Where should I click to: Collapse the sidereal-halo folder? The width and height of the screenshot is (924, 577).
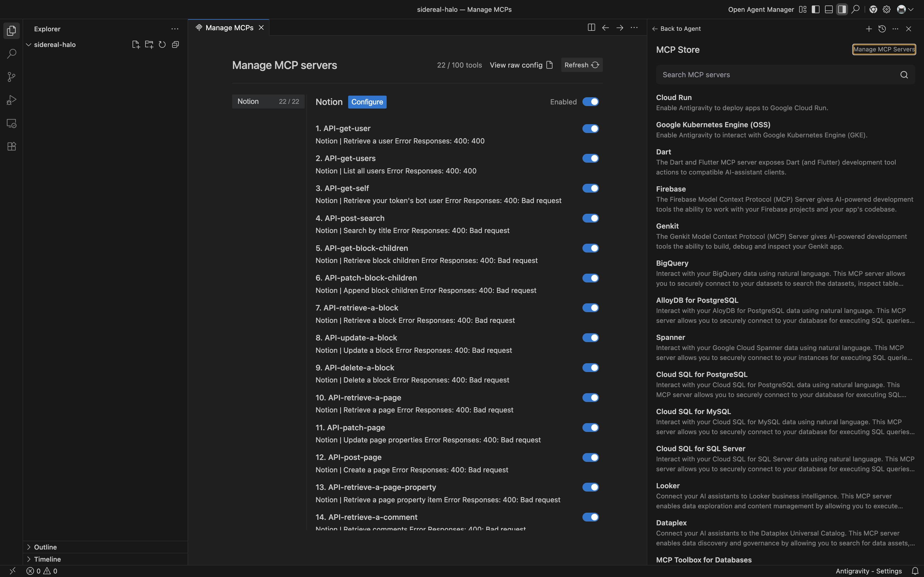(x=29, y=45)
